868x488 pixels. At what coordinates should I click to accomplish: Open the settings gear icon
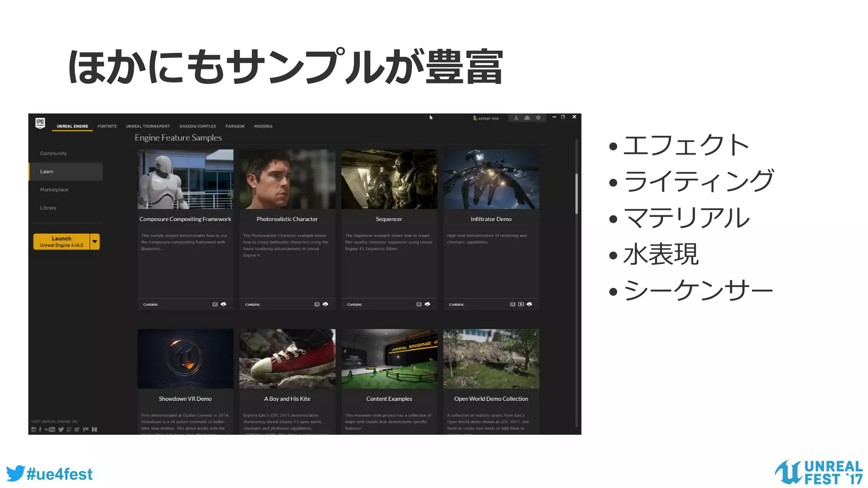pyautogui.click(x=538, y=118)
